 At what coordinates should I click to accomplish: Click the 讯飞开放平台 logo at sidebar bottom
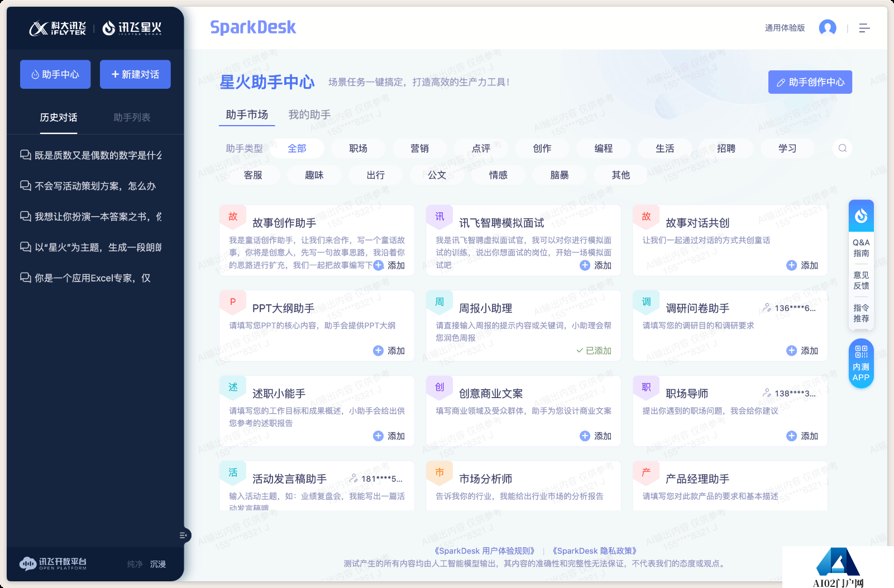pyautogui.click(x=53, y=563)
